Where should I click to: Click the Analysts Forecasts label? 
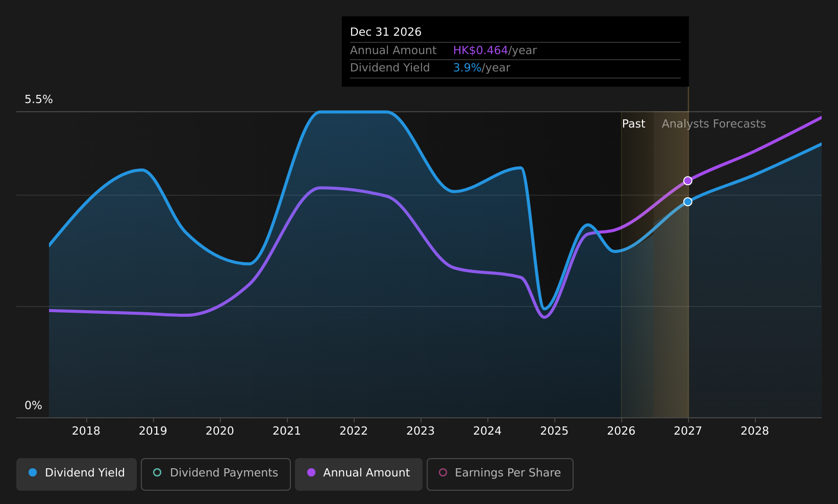[713, 124]
